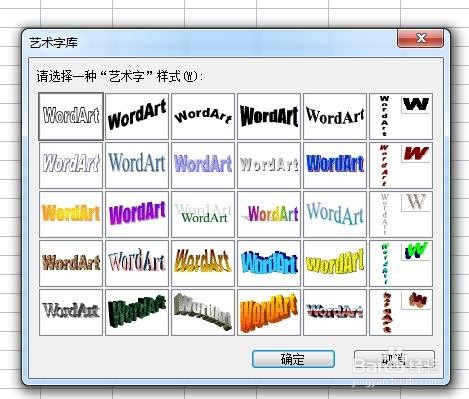The image size is (469, 399).
Task: Select the silver perspective 3D WordArt style
Action: (x=203, y=312)
